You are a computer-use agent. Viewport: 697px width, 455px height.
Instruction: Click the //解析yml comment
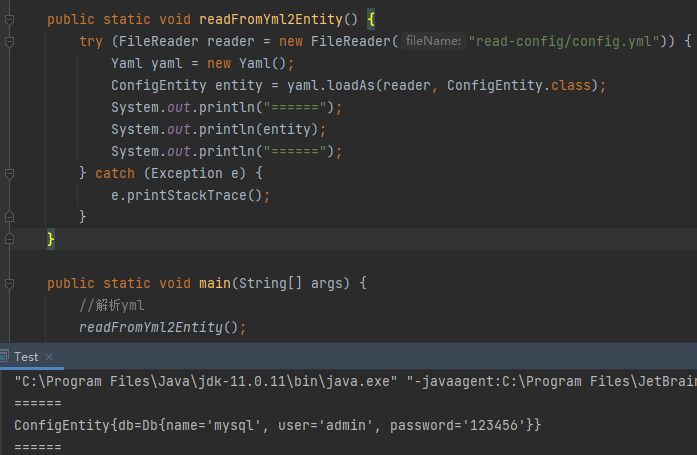pos(112,305)
